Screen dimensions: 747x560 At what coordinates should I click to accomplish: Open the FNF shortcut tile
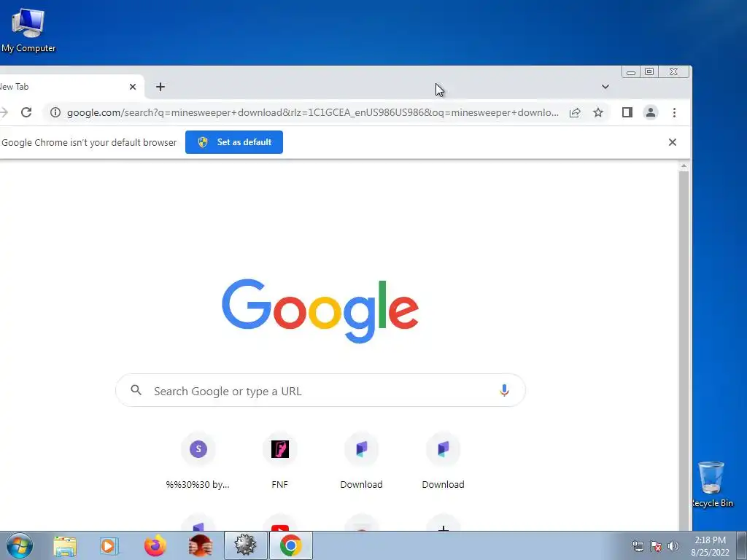tap(279, 462)
